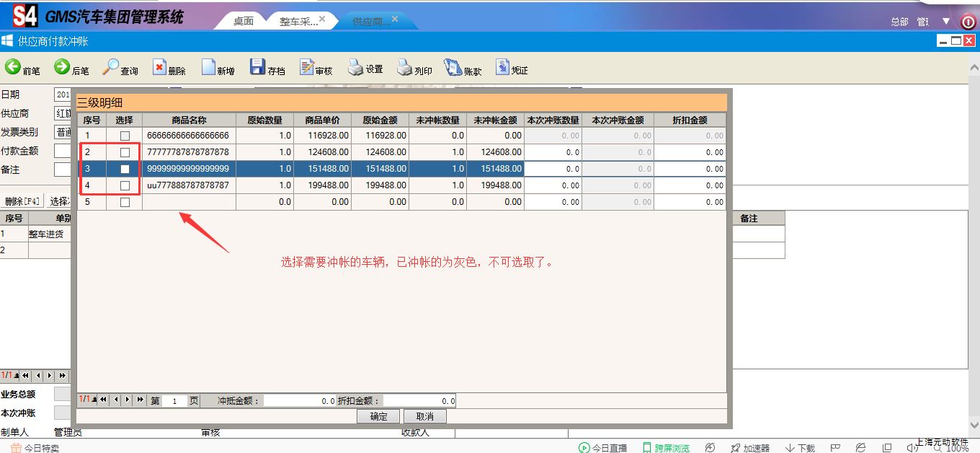Viewport: 980px width, 453px height.
Task: Open the 凭证 voucher tool
Action: click(502, 69)
